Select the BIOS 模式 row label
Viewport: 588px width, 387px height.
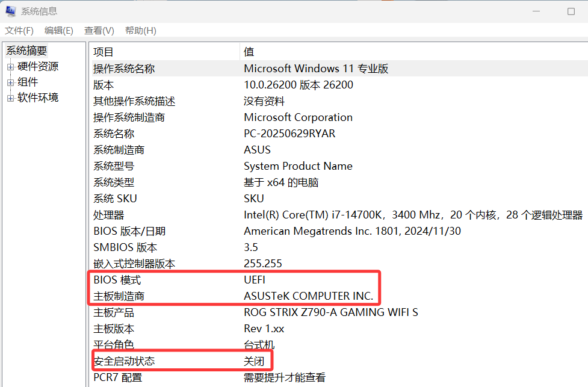(x=117, y=280)
